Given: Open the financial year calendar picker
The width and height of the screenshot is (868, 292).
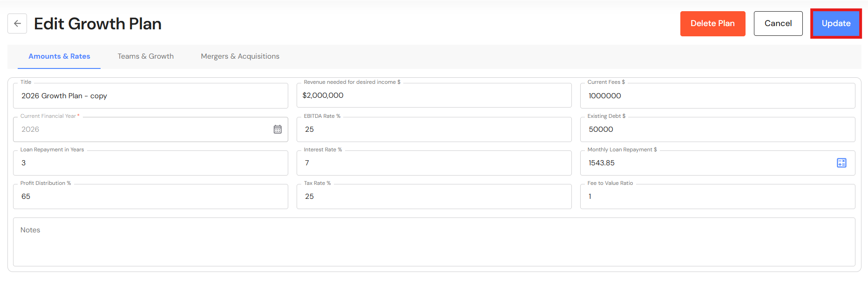Looking at the screenshot, I should pyautogui.click(x=278, y=129).
